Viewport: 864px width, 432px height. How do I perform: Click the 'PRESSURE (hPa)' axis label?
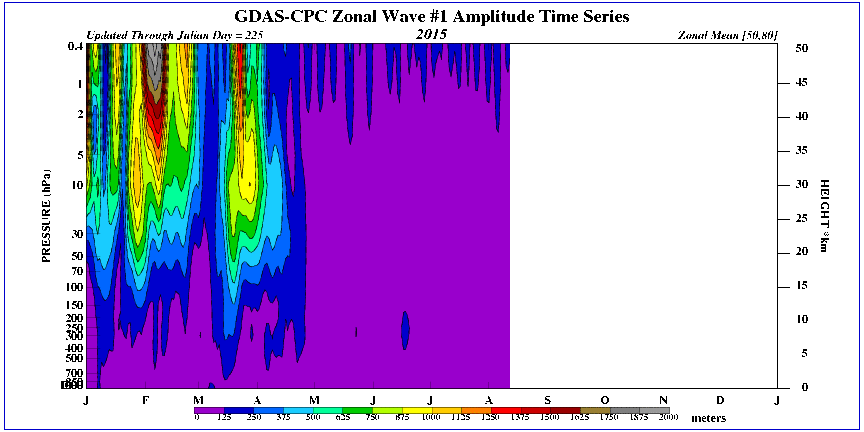click(x=47, y=215)
